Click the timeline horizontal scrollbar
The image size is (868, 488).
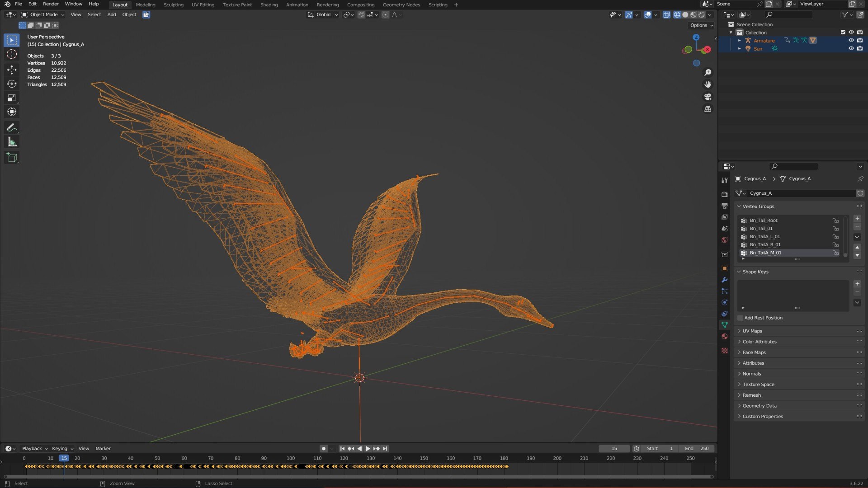pyautogui.click(x=358, y=477)
